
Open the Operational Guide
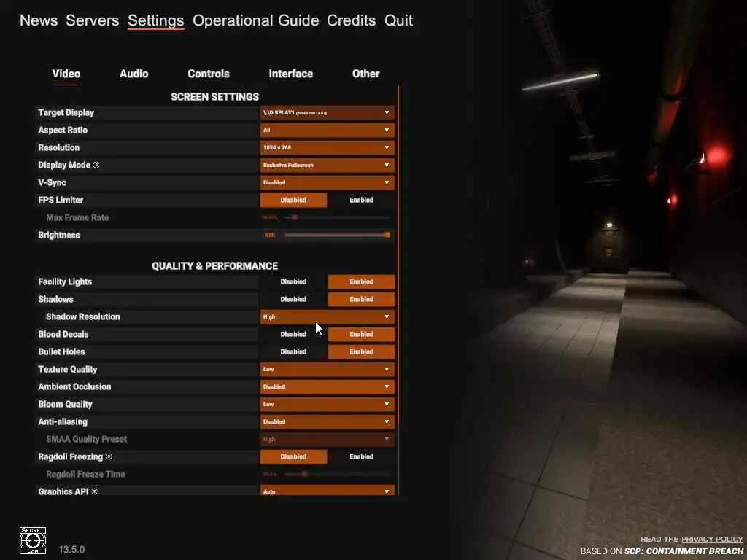tap(256, 20)
